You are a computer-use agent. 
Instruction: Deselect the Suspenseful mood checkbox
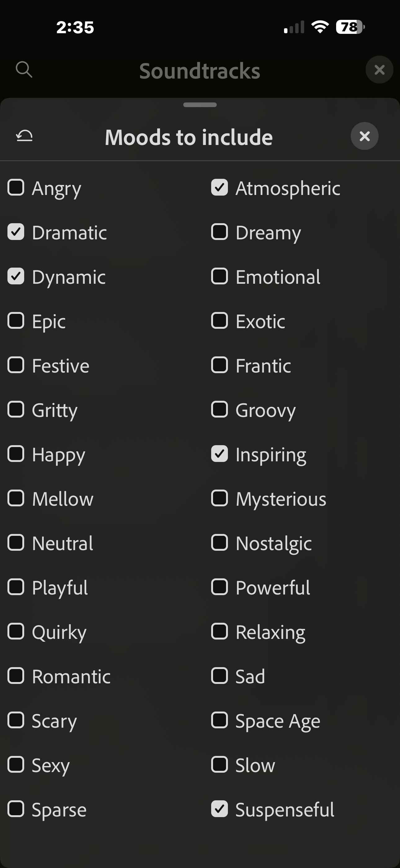220,809
